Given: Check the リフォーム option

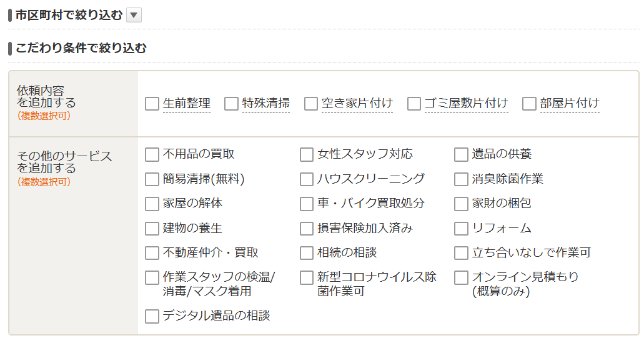Looking at the screenshot, I should tap(461, 229).
